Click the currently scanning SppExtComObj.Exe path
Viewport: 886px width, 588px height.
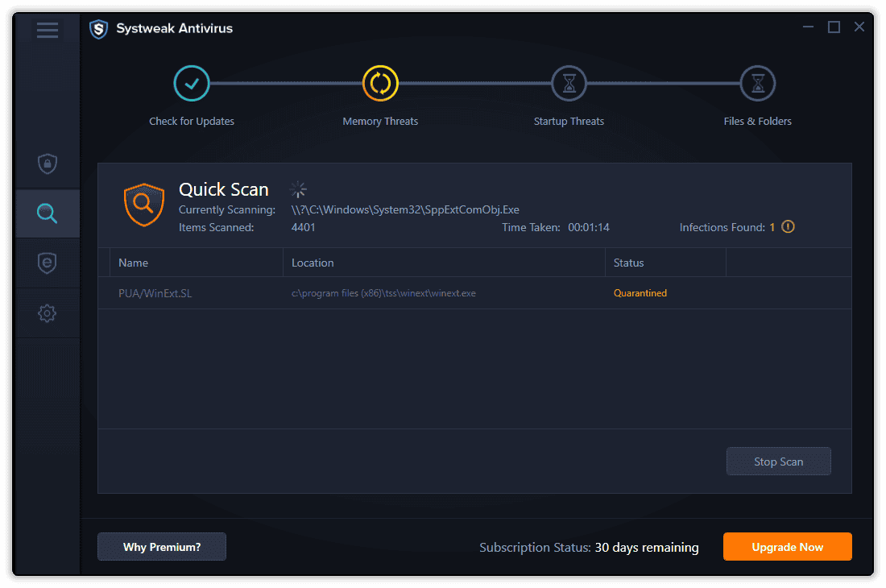405,209
